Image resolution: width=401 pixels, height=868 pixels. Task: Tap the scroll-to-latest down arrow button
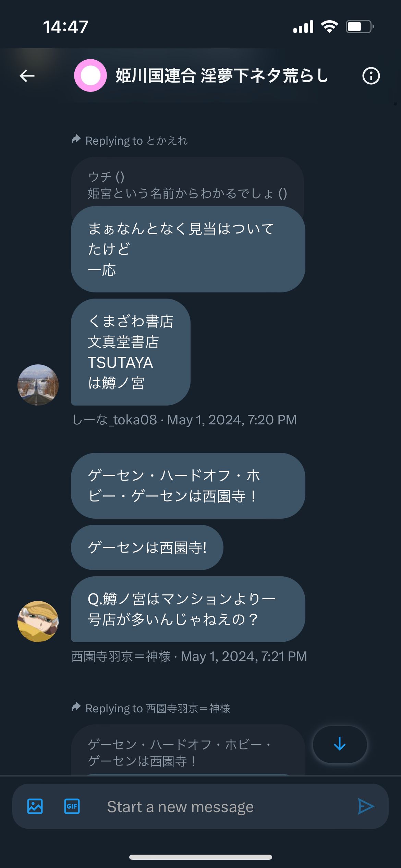[340, 744]
